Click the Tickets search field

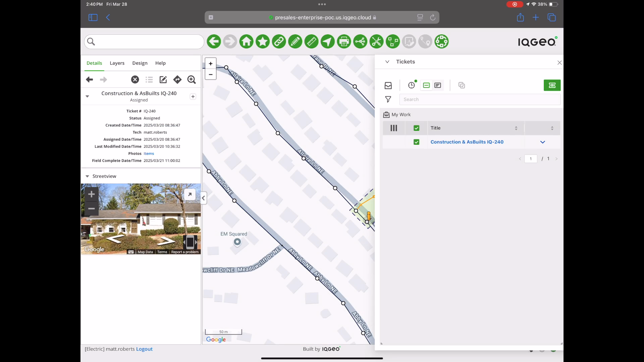pyautogui.click(x=480, y=99)
